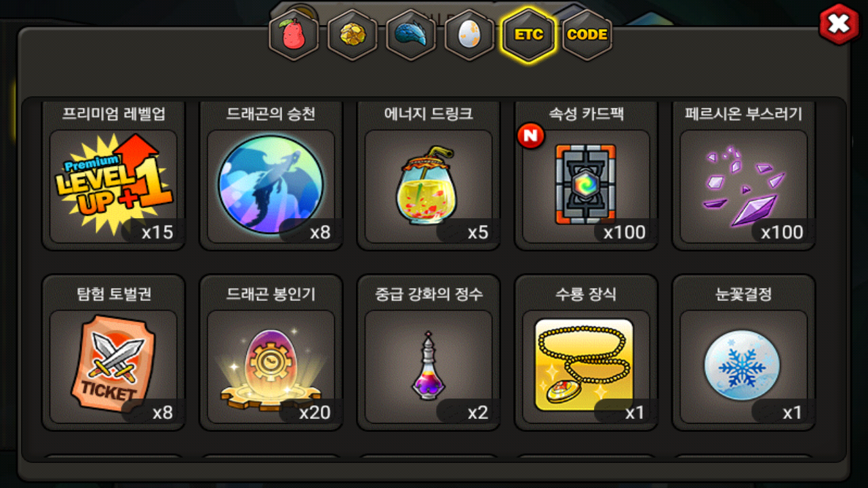Switch to the gold nugget tab
The width and height of the screenshot is (868, 488).
click(352, 35)
